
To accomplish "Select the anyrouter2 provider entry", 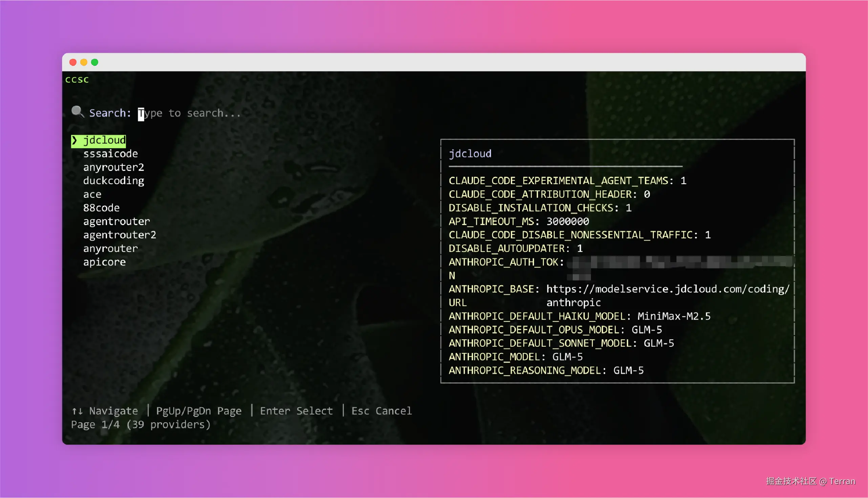I will coord(113,167).
